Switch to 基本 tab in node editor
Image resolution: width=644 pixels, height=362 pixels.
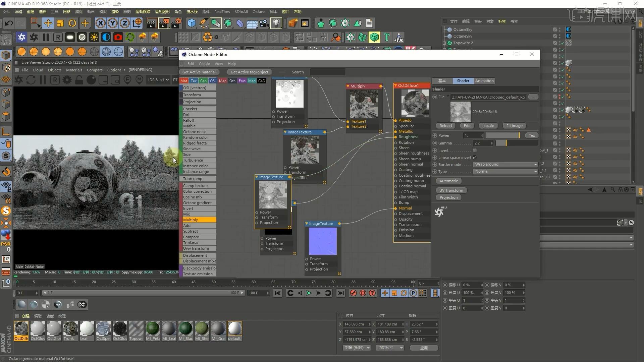(x=442, y=81)
